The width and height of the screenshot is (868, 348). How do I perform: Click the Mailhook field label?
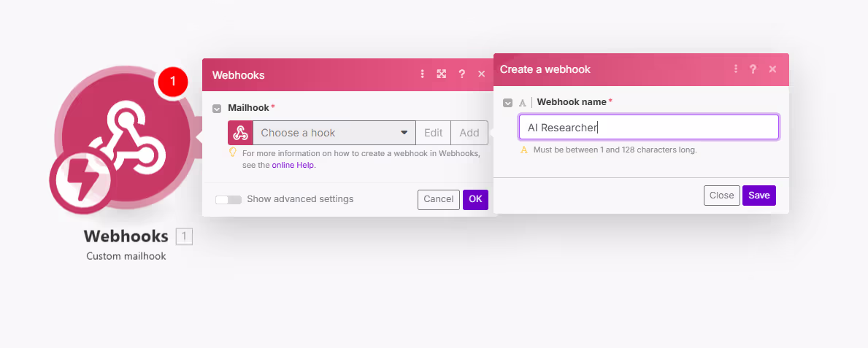[248, 108]
